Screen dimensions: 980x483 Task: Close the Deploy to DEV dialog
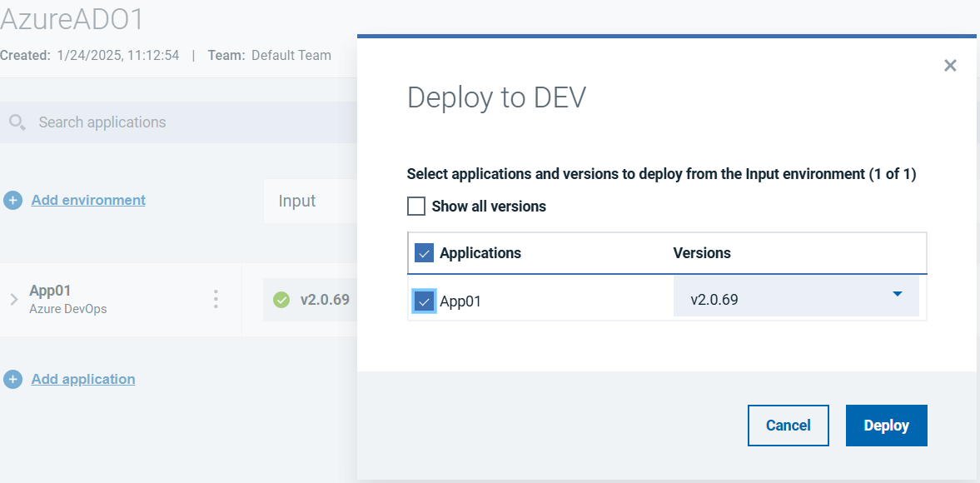(950, 66)
